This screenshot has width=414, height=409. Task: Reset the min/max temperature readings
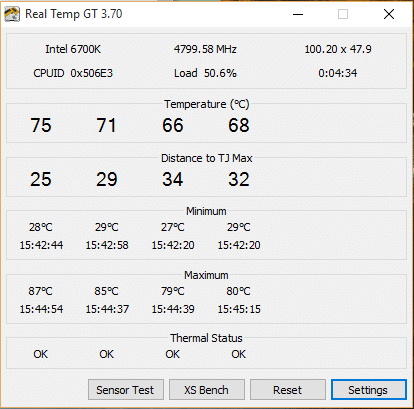[x=288, y=389]
